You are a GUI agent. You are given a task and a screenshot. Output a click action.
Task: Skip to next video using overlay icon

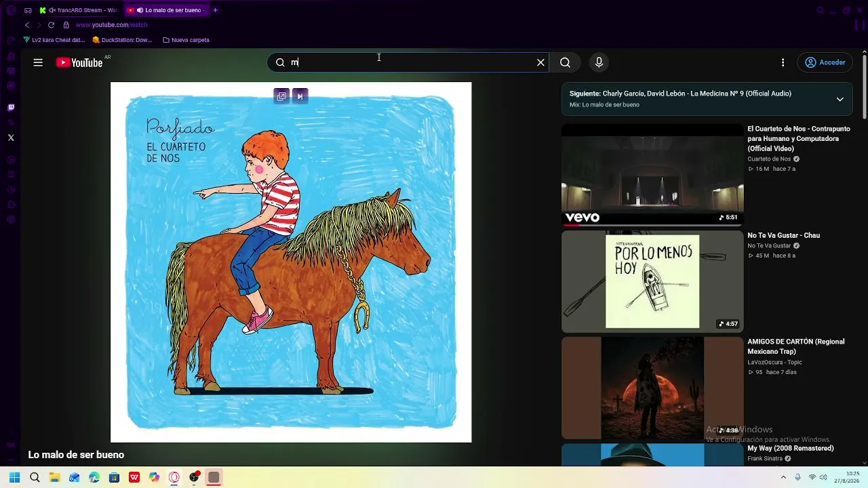300,96
